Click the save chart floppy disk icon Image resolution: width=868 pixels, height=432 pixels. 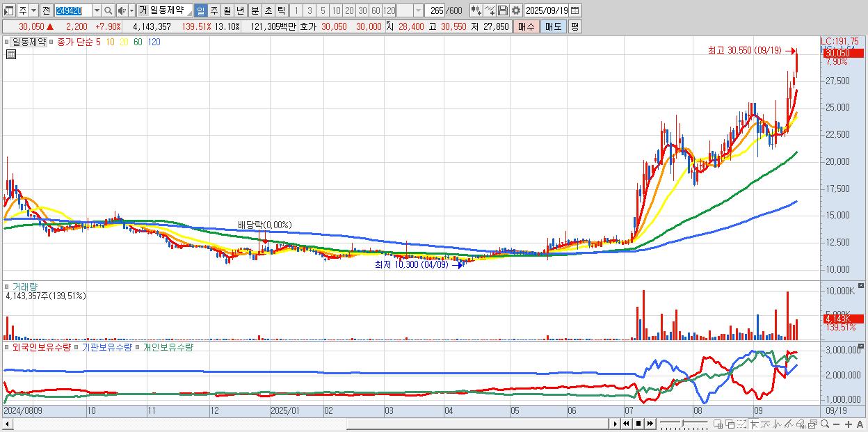[x=502, y=10]
